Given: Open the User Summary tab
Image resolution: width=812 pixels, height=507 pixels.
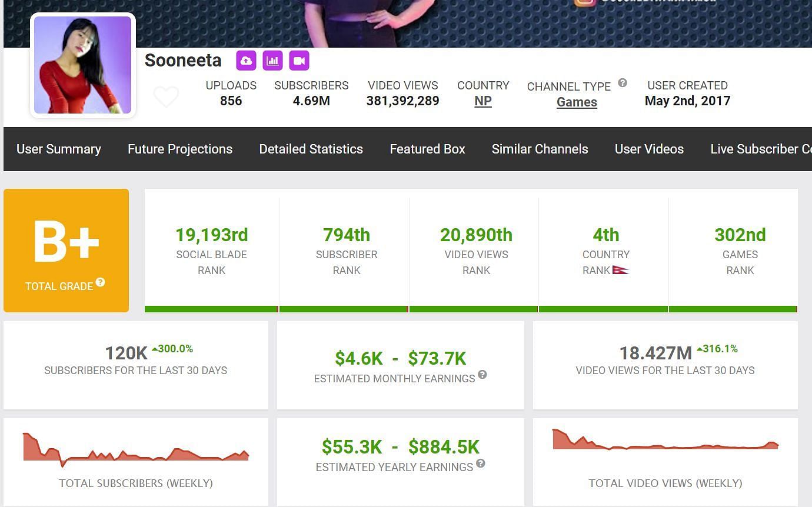Looking at the screenshot, I should tap(59, 149).
